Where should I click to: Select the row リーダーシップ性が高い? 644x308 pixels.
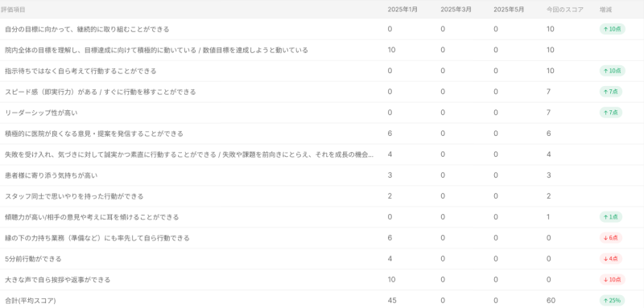[322, 113]
